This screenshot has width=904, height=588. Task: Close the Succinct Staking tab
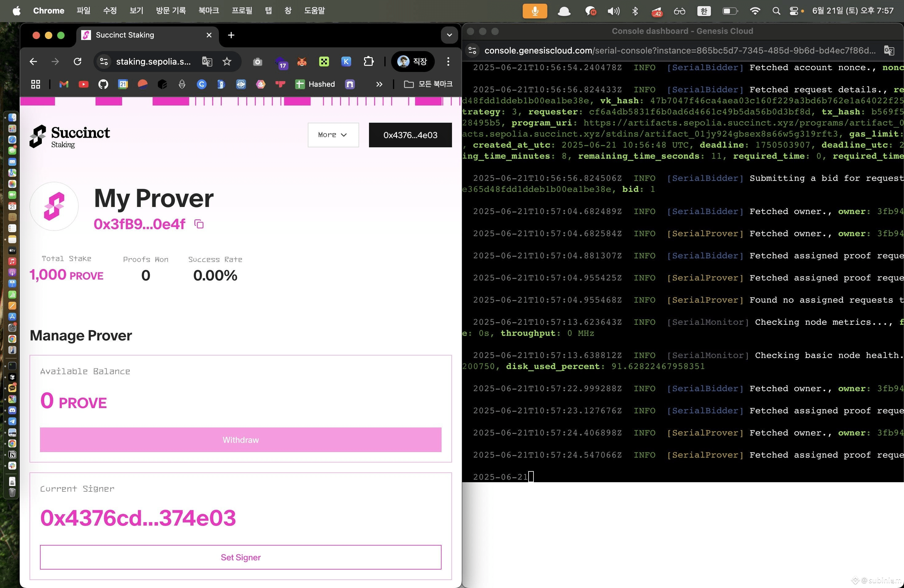coord(209,35)
